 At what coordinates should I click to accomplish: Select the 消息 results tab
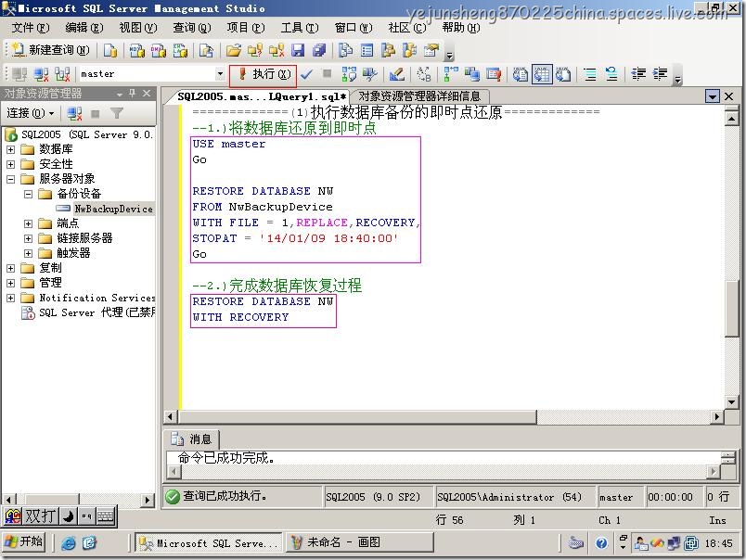pyautogui.click(x=192, y=439)
